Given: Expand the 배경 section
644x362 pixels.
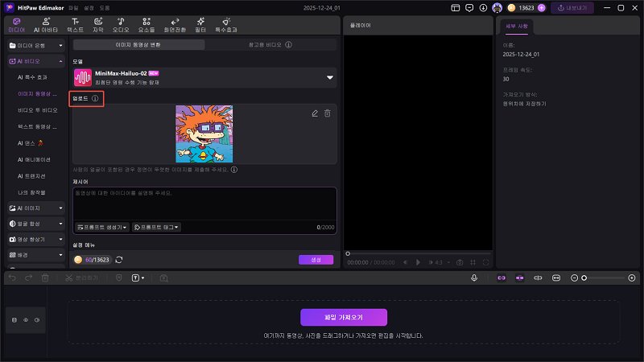Looking at the screenshot, I should click(x=36, y=255).
